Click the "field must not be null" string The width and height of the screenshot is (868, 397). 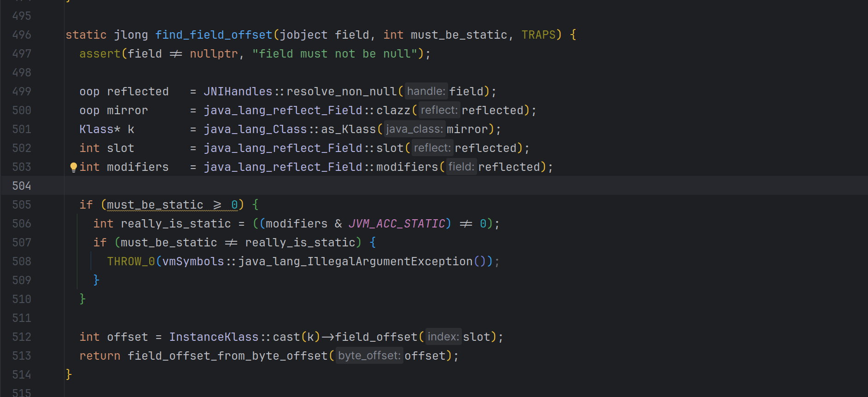coord(335,54)
